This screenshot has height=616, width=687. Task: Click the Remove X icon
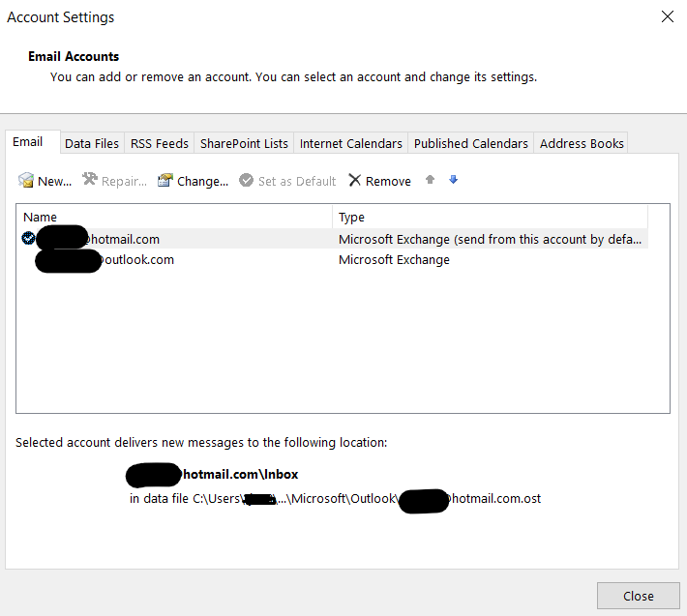354,180
